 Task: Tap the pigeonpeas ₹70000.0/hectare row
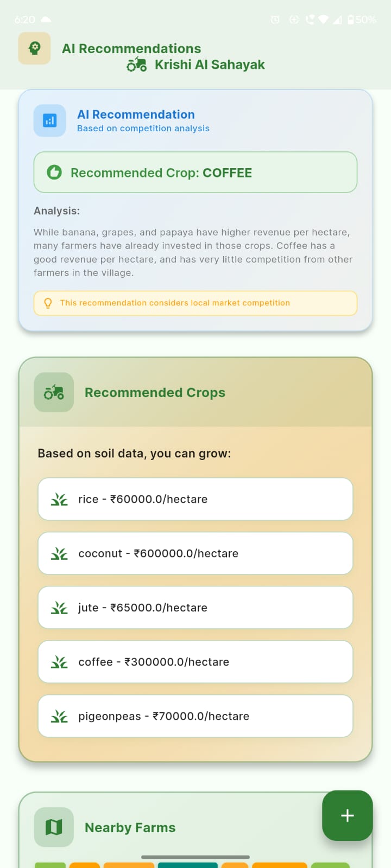coord(195,716)
